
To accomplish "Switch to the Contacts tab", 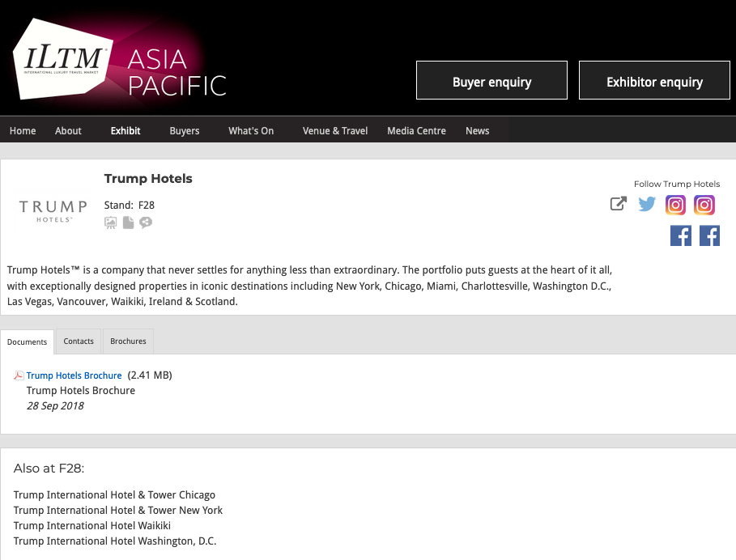I will (79, 341).
